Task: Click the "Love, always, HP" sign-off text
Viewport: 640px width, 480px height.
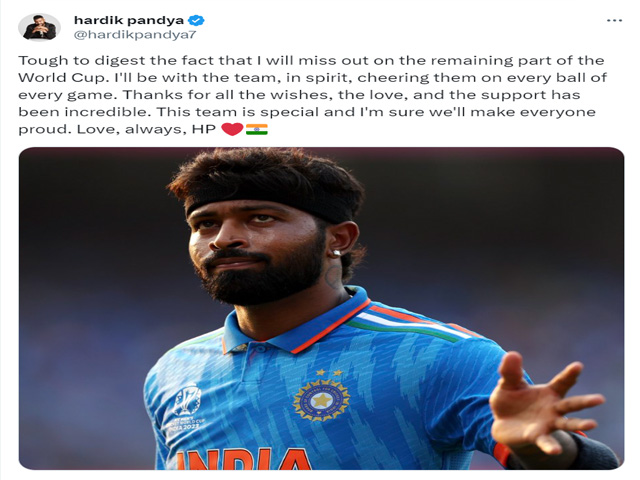Action: (x=146, y=129)
